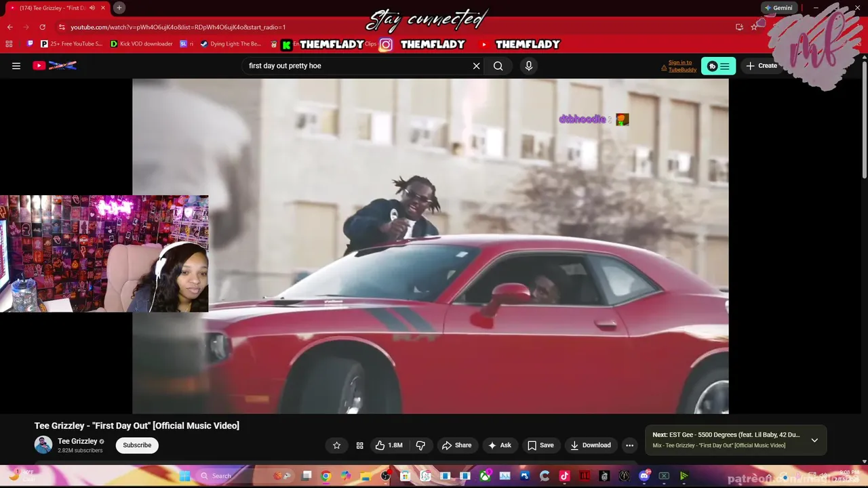Click the TubeBuddy star icon

(x=336, y=445)
